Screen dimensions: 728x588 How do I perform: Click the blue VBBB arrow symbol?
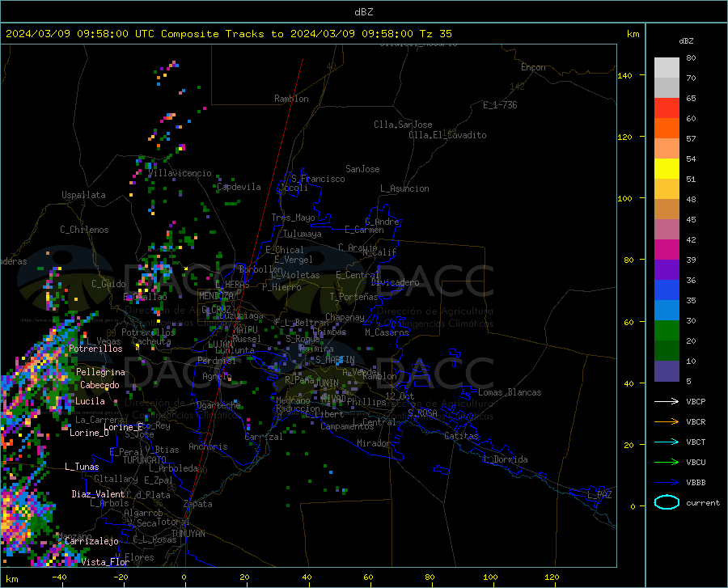click(x=667, y=483)
